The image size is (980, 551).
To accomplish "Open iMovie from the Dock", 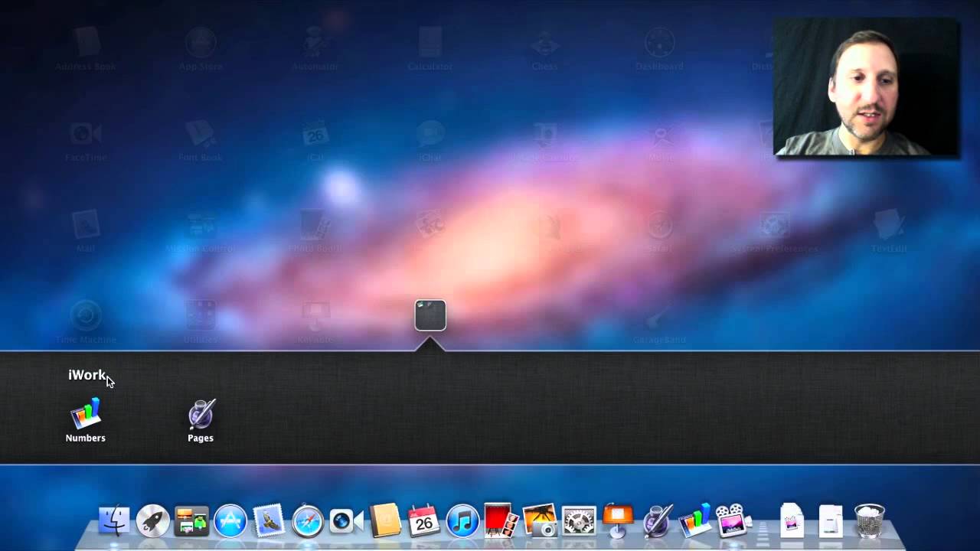I will 733,520.
